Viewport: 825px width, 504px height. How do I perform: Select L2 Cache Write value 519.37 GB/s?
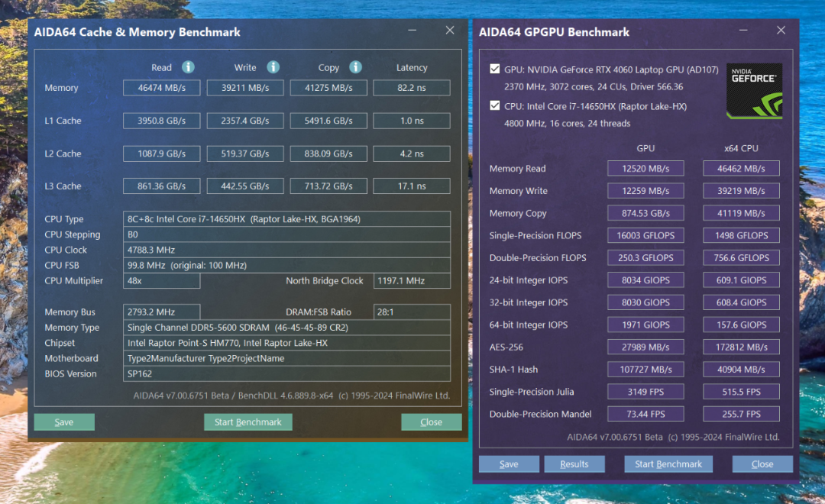(245, 153)
